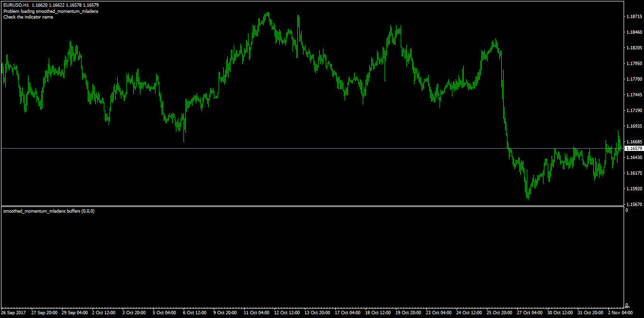This screenshot has width=644, height=318.
Task: Click the 1.16935 price scale label
Action: click(634, 126)
